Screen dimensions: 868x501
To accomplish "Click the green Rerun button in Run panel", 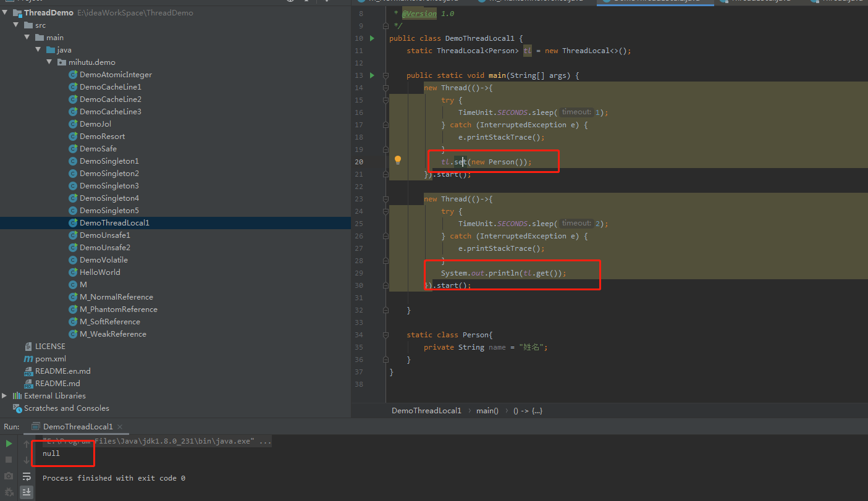I will pos(9,444).
